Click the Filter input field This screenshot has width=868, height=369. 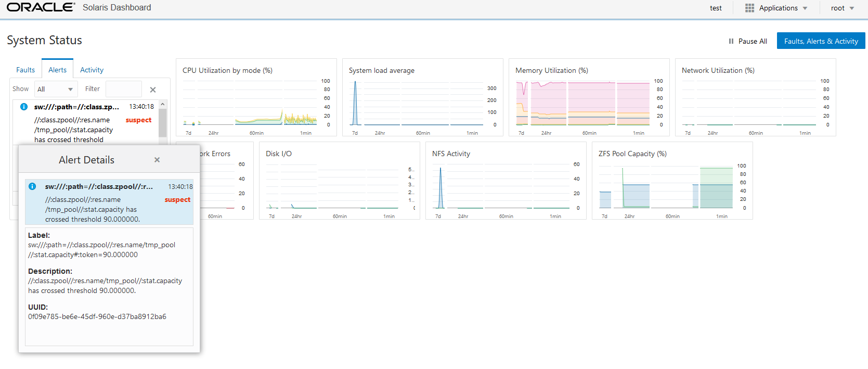(124, 89)
